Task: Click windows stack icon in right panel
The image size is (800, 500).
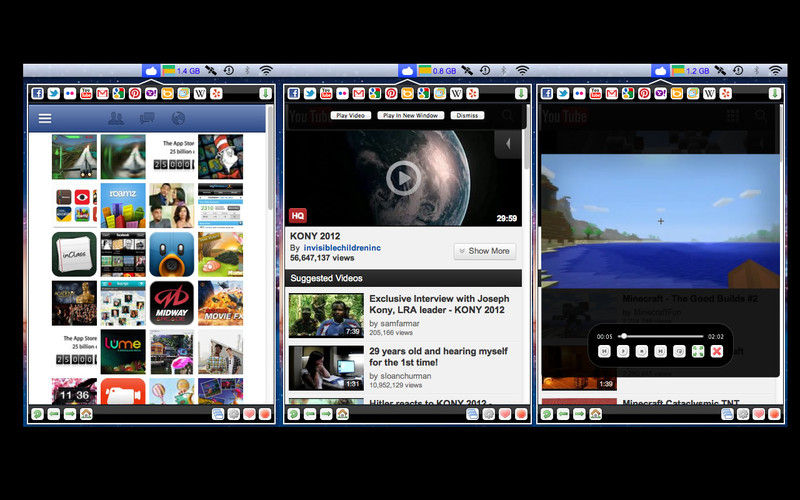Action: tap(727, 414)
